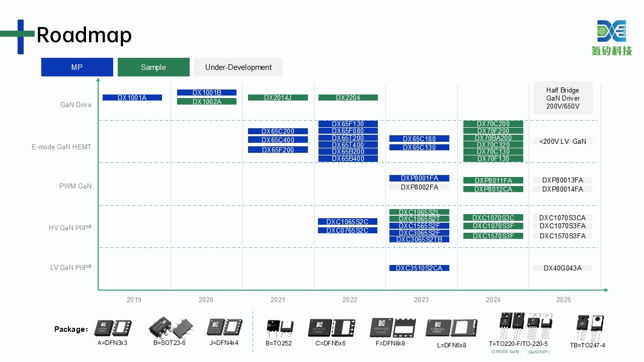Click the DX1001A product bar

(132, 98)
